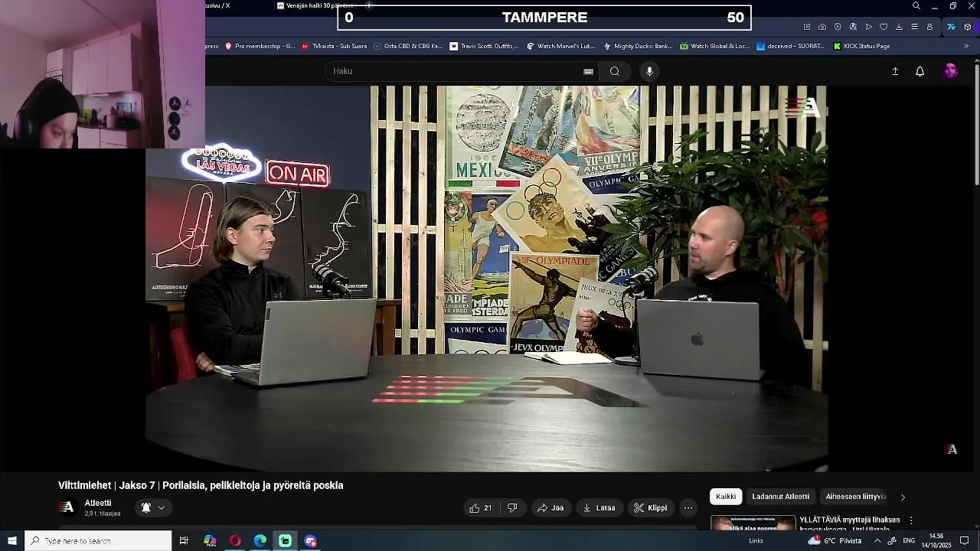
Task: Click the Windows taskbar search box
Action: coord(98,541)
